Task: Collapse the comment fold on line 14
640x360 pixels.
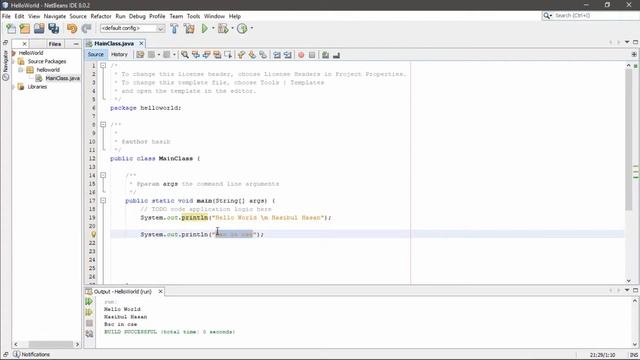Action: tap(103, 175)
